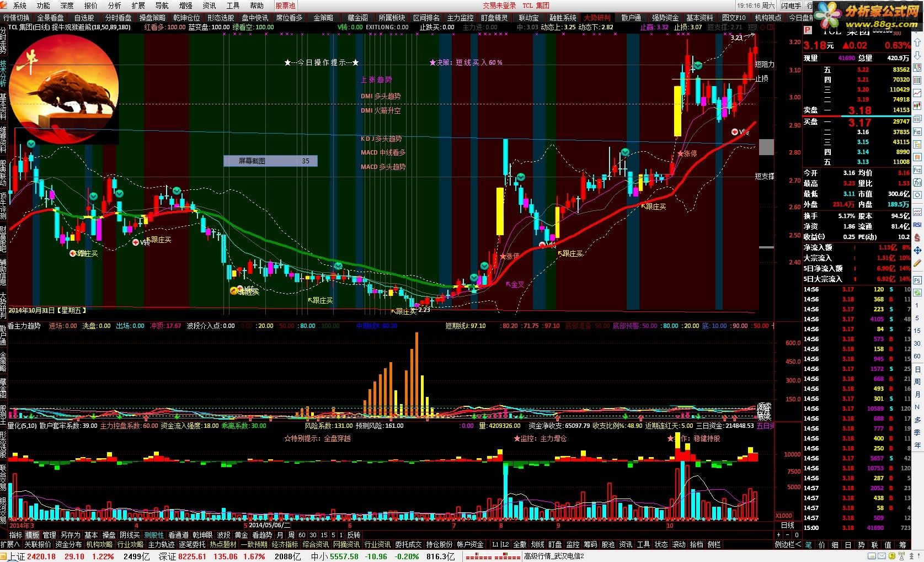Image resolution: width=924 pixels, height=562 pixels.
Task: Click the zoom out minus button
Action: click(x=788, y=535)
